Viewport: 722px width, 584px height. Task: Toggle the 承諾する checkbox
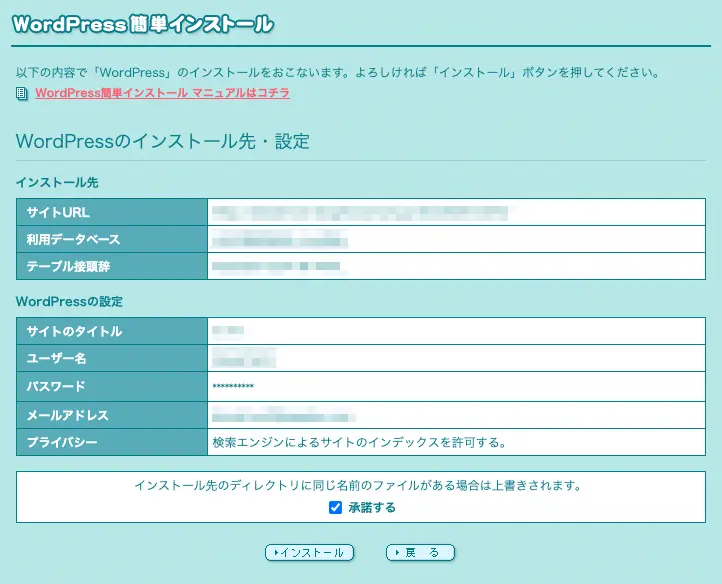coord(335,508)
